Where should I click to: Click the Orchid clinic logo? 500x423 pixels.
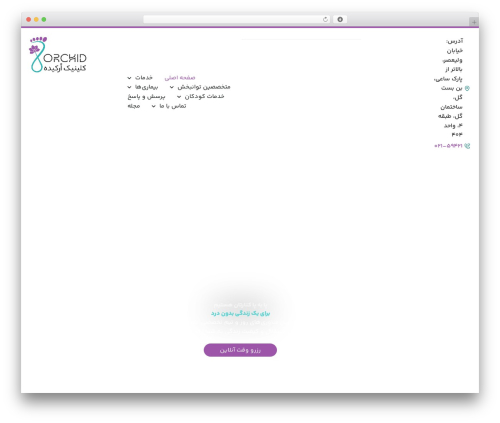(58, 55)
